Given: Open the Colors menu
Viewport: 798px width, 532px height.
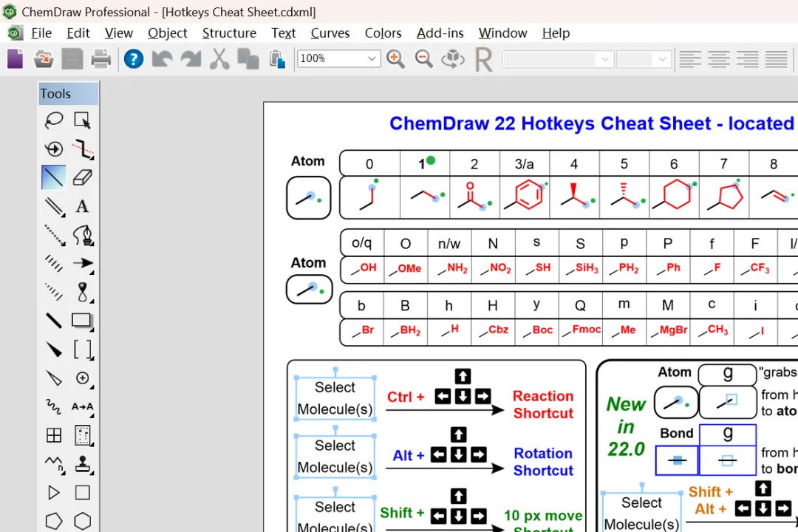Looking at the screenshot, I should pyautogui.click(x=383, y=33).
